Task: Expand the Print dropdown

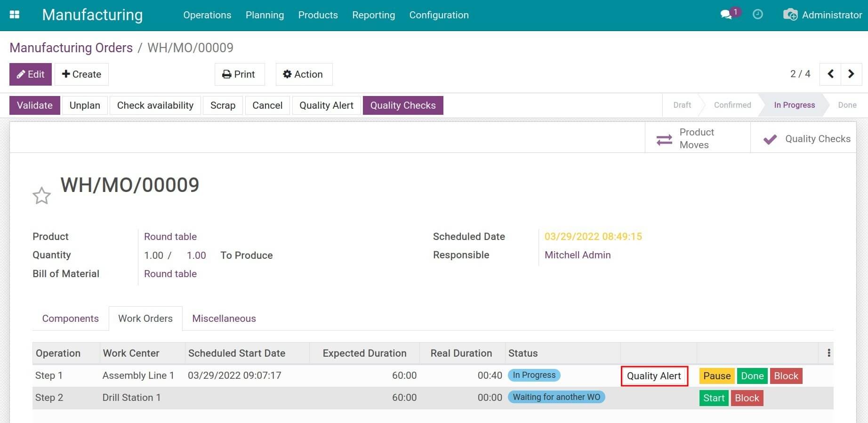Action: point(239,74)
